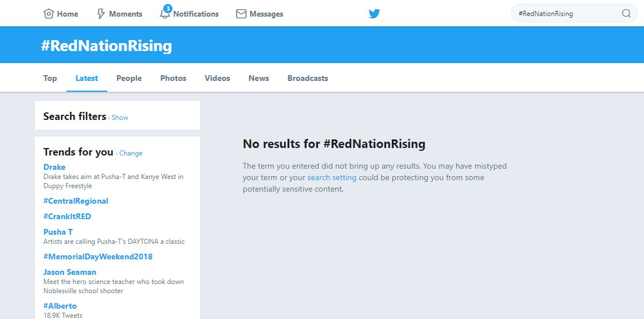The width and height of the screenshot is (644, 319).
Task: Click the search magnifier icon
Action: (x=626, y=14)
